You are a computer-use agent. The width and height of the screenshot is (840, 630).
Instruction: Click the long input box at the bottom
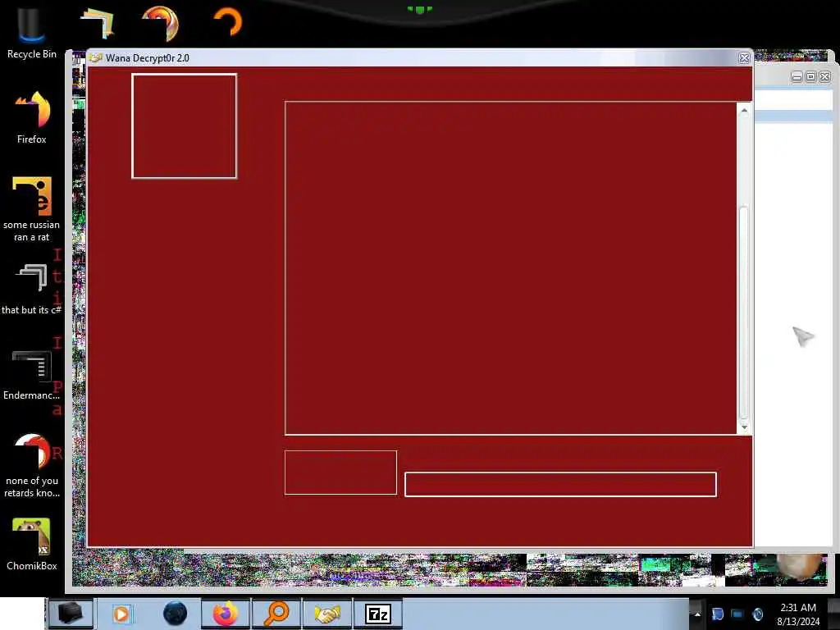(x=560, y=484)
